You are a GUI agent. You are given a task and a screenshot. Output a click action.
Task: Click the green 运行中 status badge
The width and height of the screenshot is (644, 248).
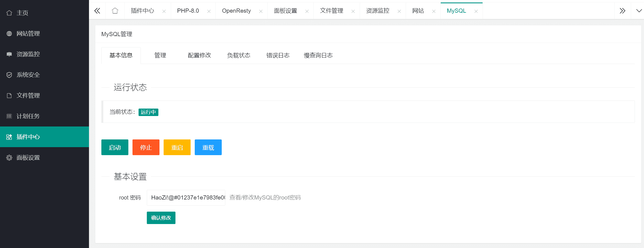(148, 112)
